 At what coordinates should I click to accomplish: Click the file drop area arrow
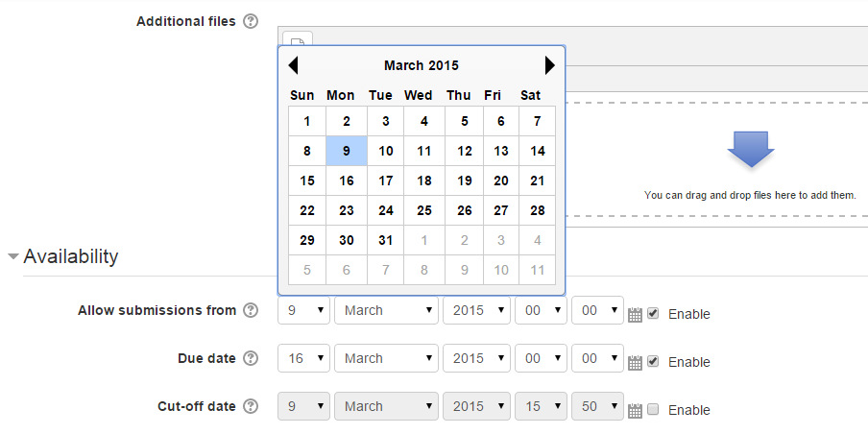(751, 150)
